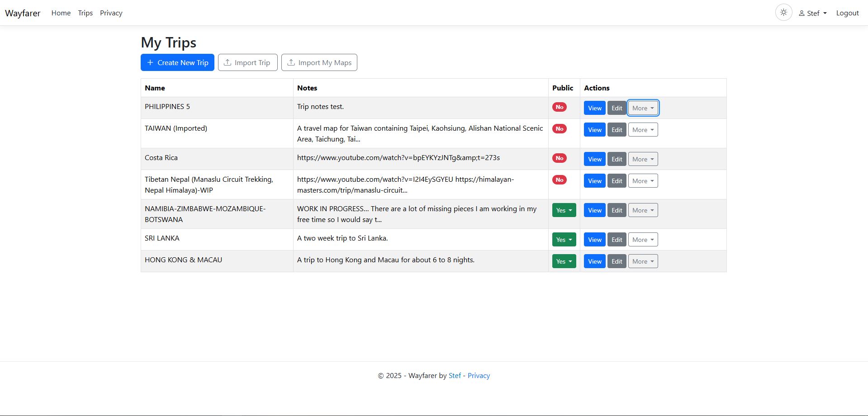Edit the Costa Rica trip
Screen dimensions: 868x416
click(617, 159)
